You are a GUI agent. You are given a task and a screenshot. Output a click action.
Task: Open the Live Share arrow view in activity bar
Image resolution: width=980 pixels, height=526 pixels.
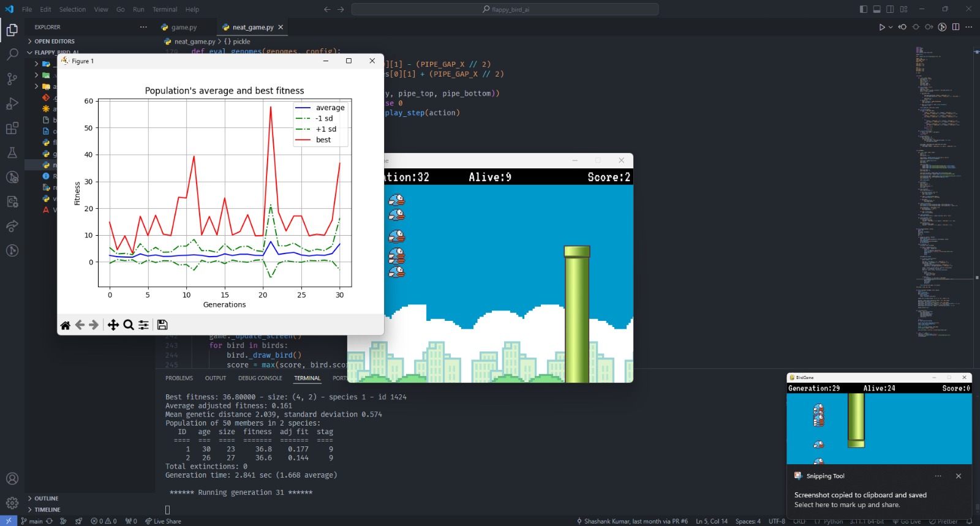[12, 226]
